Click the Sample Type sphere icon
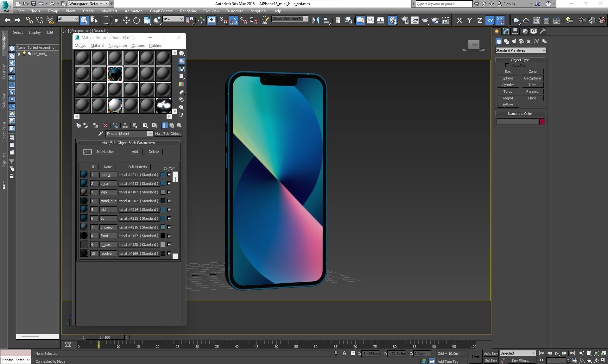608x364 pixels. (181, 53)
